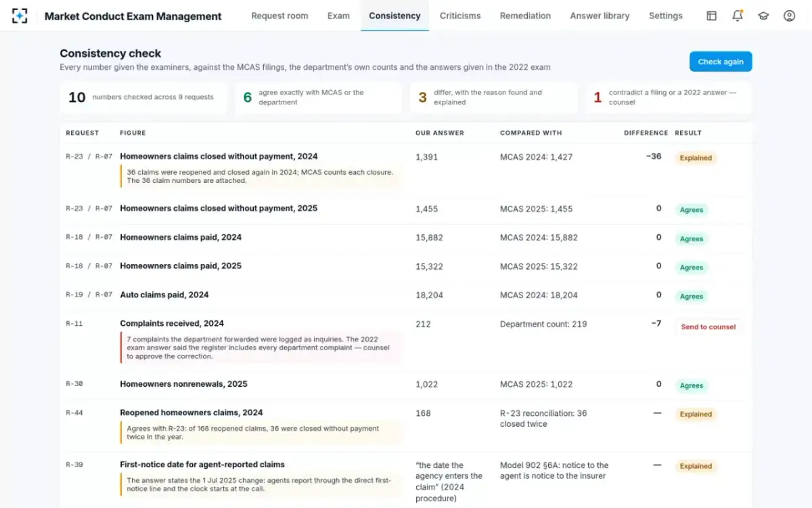Click 'MCAS 2024: 18,204' comparison
This screenshot has height=508, width=812.
click(x=539, y=295)
